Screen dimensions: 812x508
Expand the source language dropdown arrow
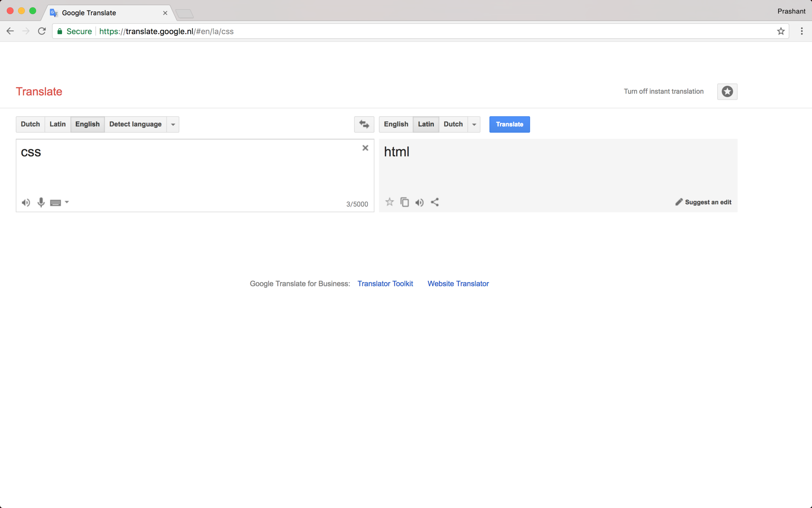[173, 125]
